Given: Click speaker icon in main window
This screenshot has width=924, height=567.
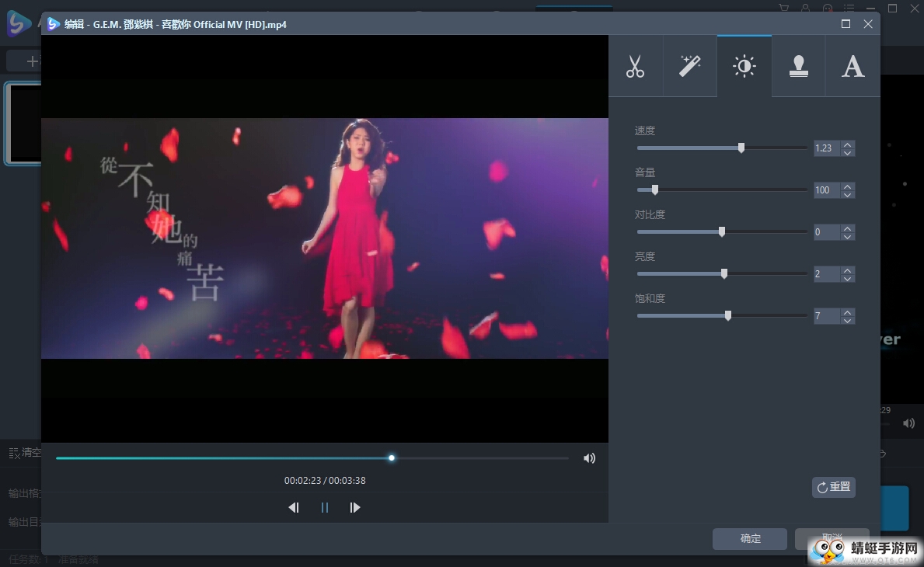Looking at the screenshot, I should point(908,423).
